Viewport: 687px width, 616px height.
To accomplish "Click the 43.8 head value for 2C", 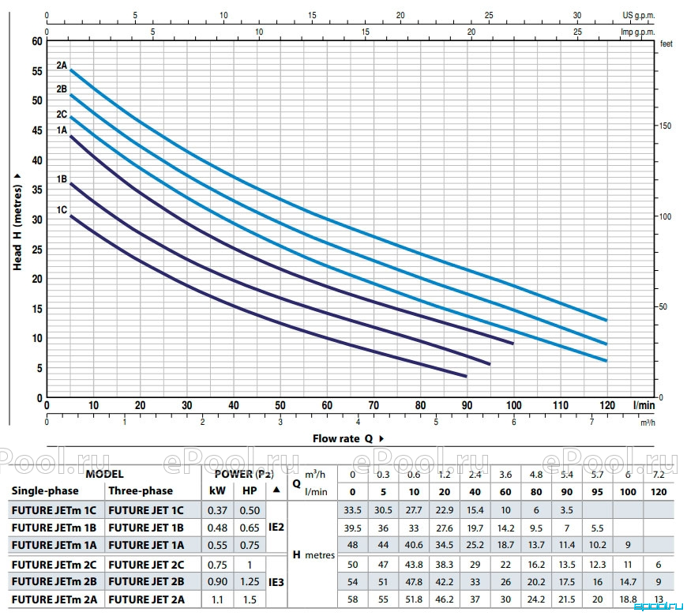I will click(414, 565).
